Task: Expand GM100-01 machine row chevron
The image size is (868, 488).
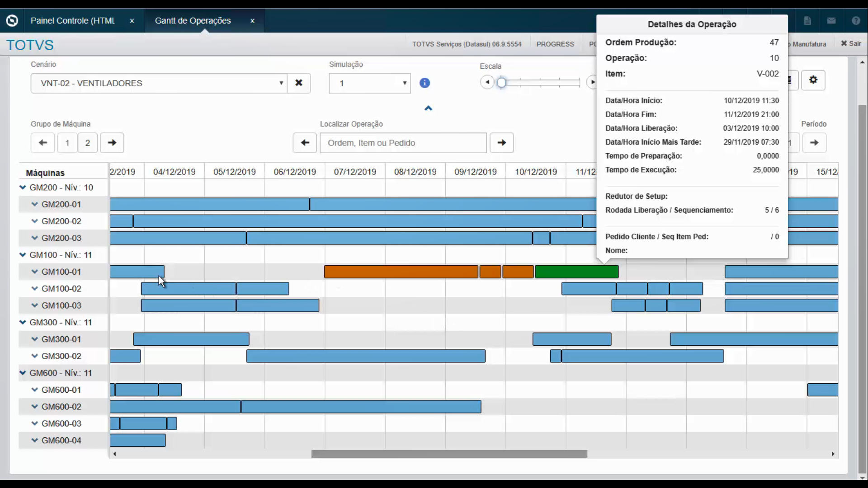Action: tap(34, 272)
